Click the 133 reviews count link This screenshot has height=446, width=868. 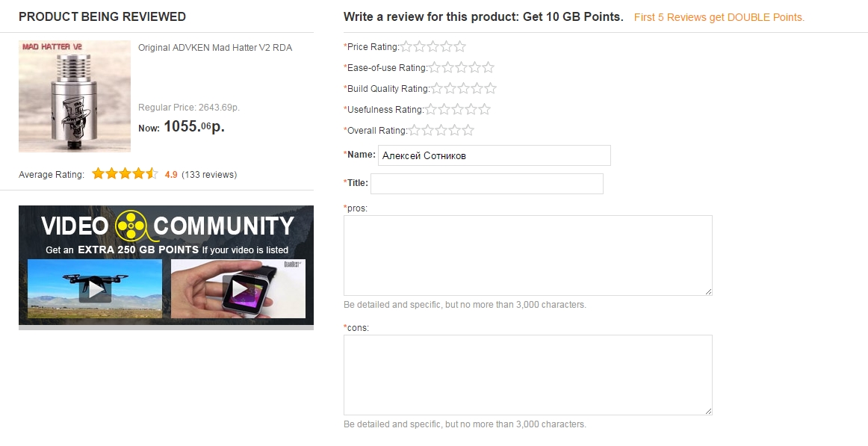[209, 175]
